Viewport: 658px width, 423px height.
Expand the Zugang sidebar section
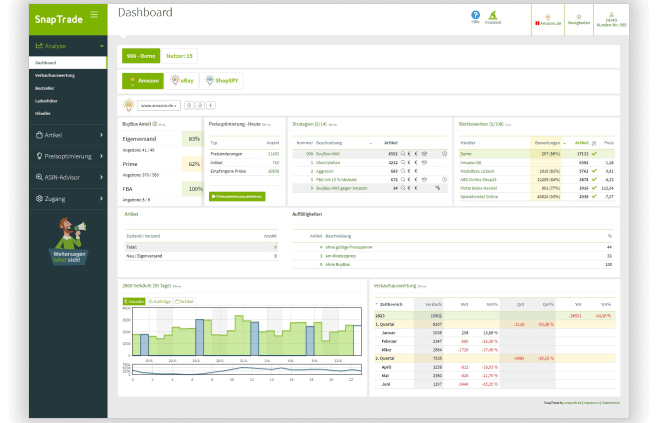tap(68, 198)
